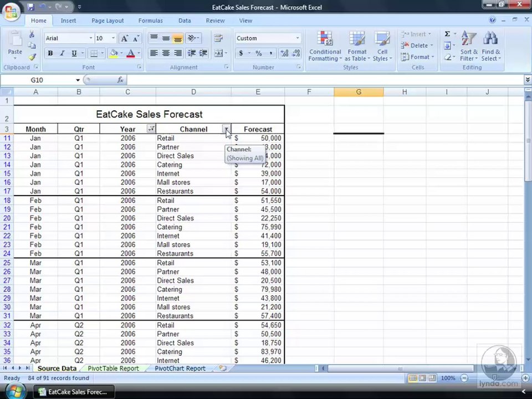Apply the red font color
Viewport: 532px width, 399px height.
tap(131, 53)
